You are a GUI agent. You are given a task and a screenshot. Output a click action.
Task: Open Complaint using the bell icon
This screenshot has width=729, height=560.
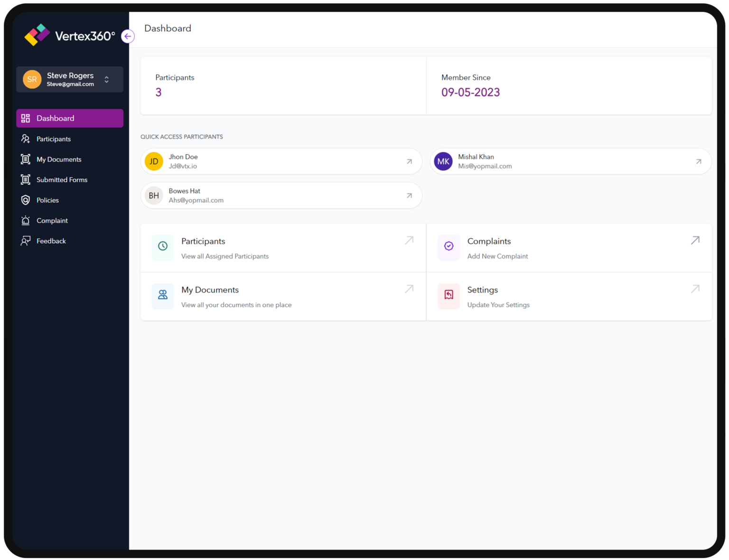26,220
